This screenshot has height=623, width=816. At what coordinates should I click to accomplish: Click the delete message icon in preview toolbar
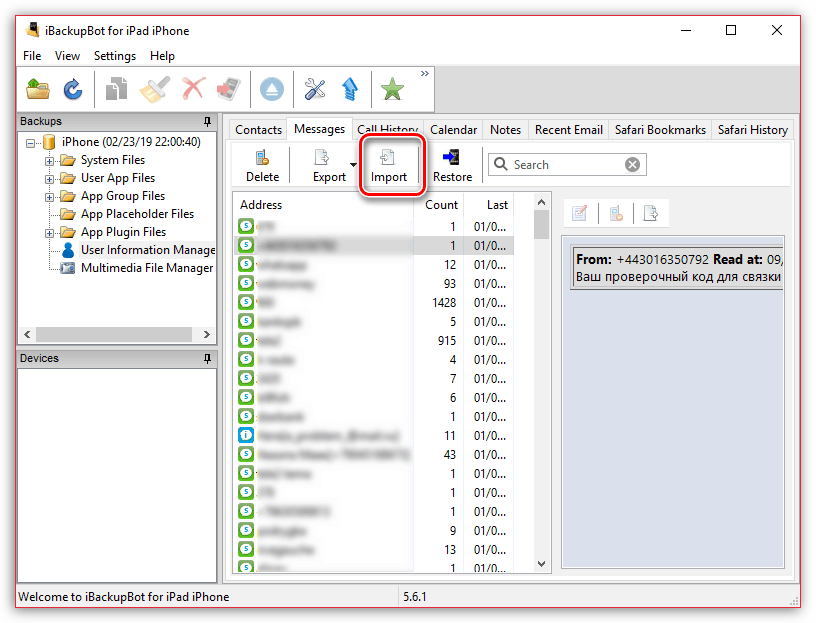point(616,213)
